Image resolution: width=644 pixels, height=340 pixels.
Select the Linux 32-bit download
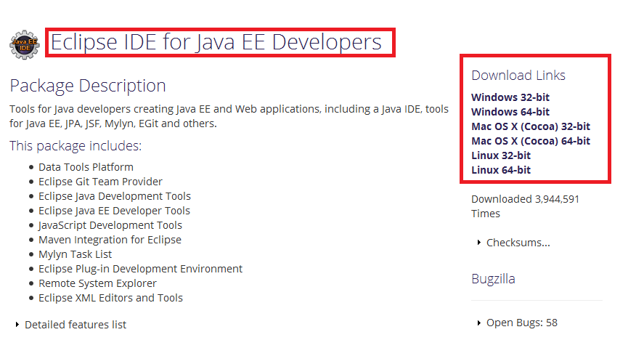(501, 155)
